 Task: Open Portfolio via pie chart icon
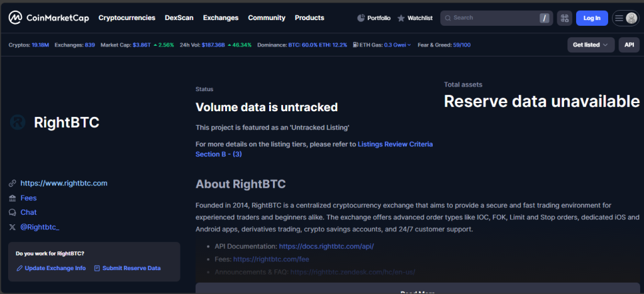click(x=361, y=18)
